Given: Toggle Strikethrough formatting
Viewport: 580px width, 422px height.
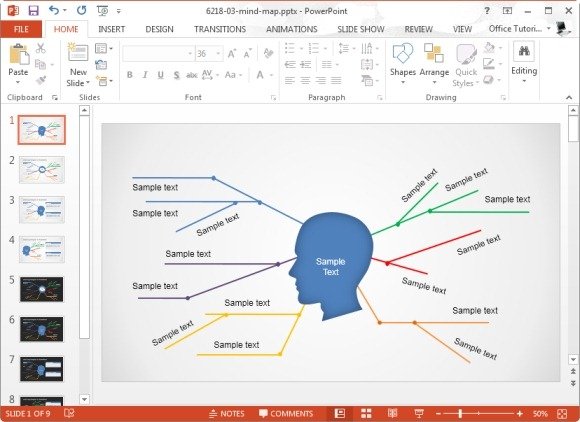Looking at the screenshot, I should tap(192, 75).
